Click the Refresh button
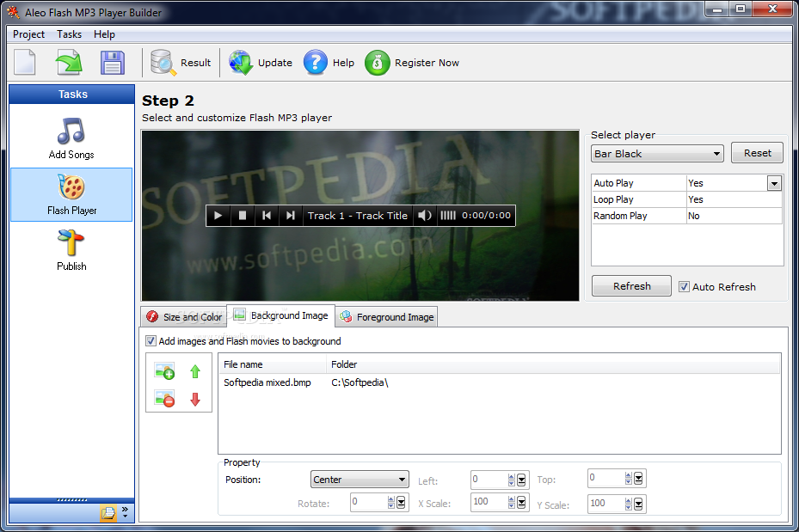Screen dimensions: 799x532 pos(632,286)
